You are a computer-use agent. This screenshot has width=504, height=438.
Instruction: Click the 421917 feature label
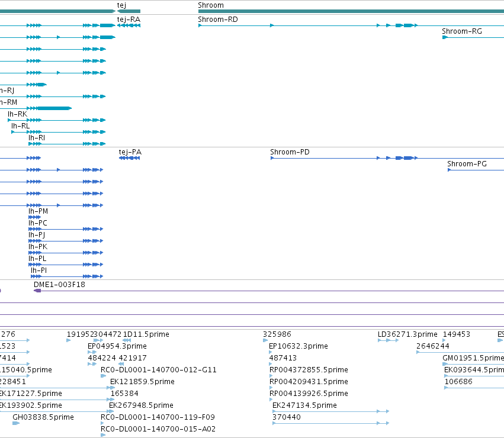pos(133,358)
